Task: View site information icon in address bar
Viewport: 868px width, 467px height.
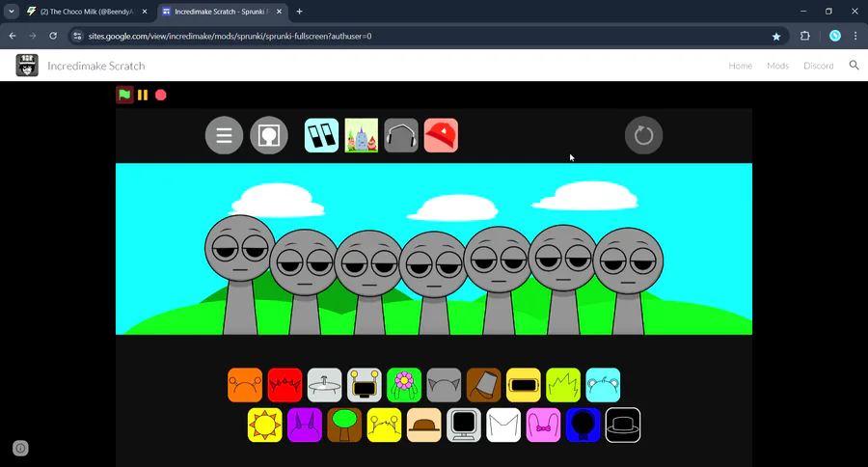Action: coord(77,36)
